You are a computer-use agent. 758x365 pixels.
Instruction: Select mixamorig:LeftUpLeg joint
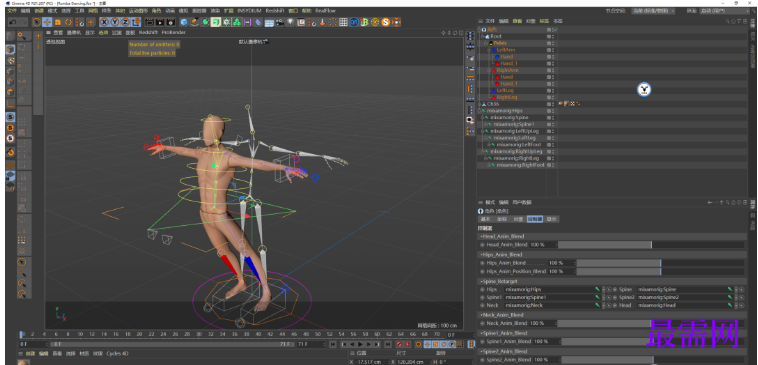[516, 131]
